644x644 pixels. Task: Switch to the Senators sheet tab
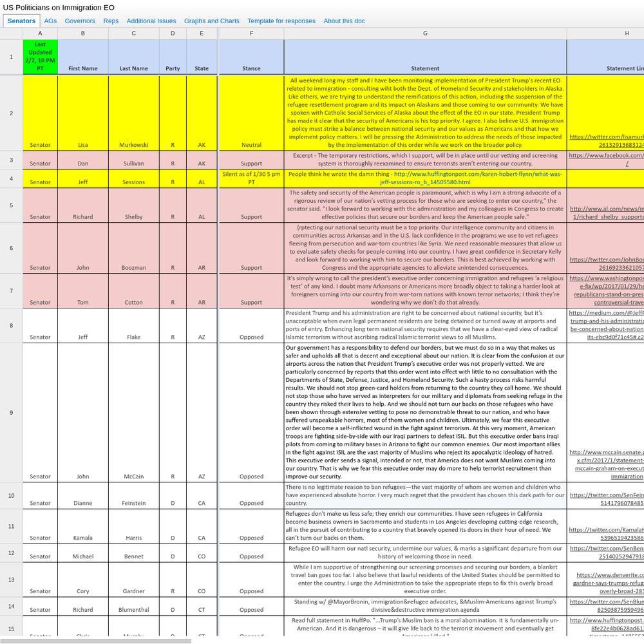[x=21, y=21]
